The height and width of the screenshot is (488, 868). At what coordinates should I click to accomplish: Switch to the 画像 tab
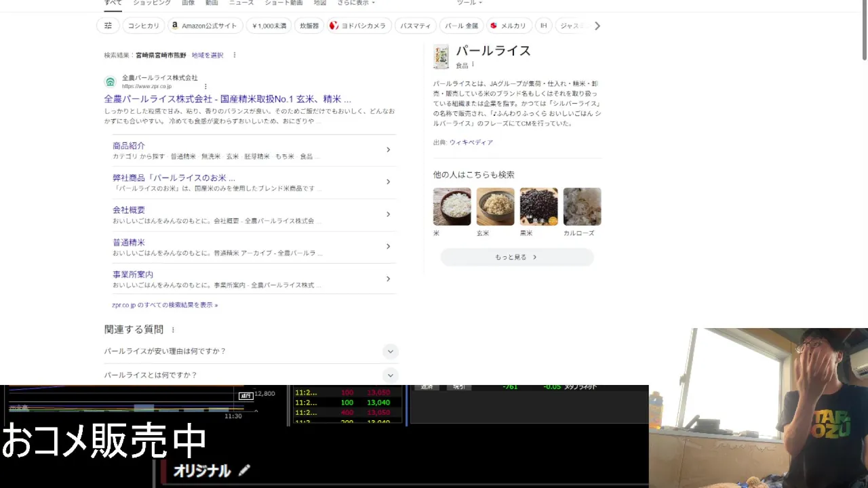(x=188, y=3)
